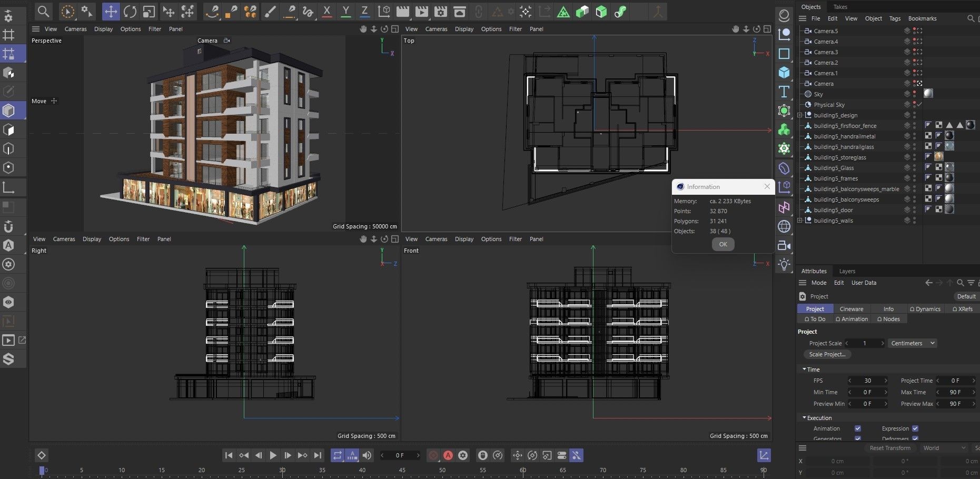Add a Cube primitive from right palette
This screenshot has width=980, height=479.
coord(784,72)
